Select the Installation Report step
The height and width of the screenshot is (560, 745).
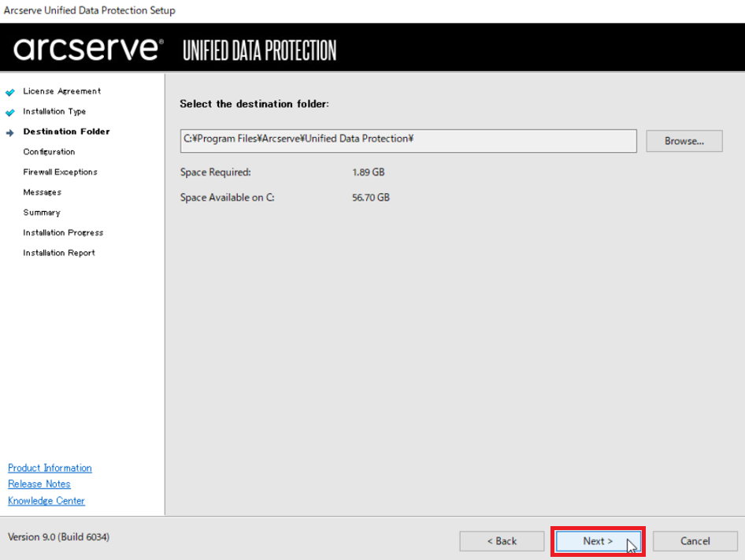pos(59,253)
